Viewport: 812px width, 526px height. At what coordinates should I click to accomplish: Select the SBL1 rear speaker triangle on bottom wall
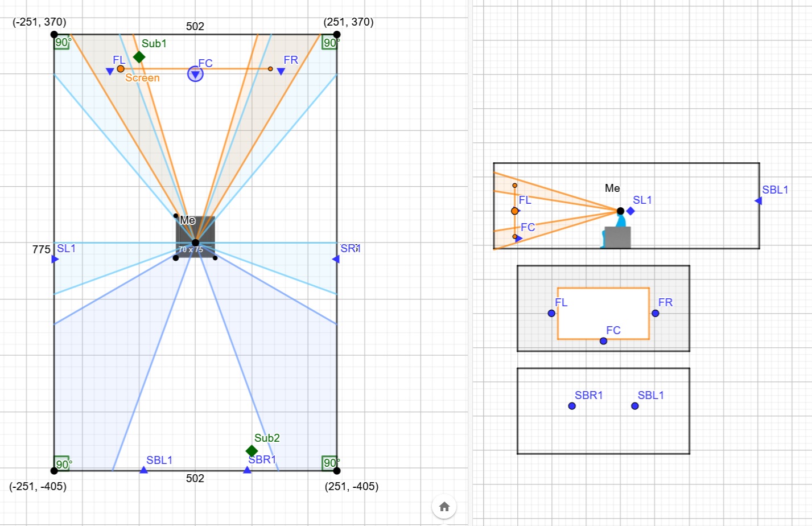143,470
